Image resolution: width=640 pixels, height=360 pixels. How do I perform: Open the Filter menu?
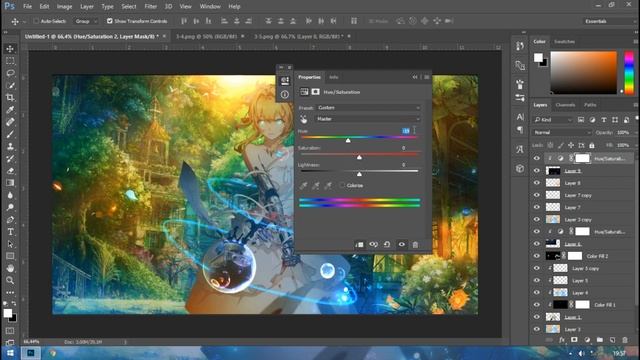150,7
